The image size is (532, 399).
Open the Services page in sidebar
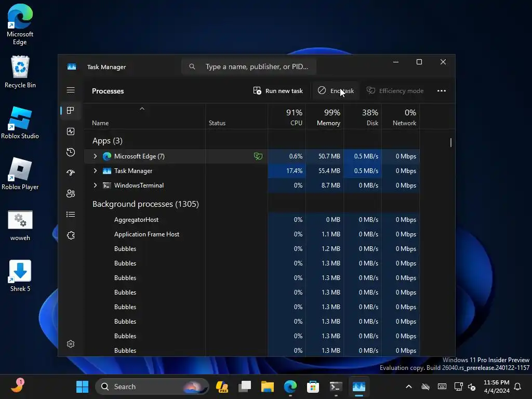point(71,235)
